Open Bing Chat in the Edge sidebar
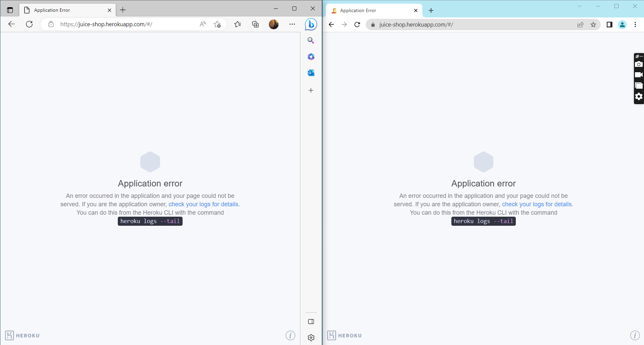Screen dimensions: 644x345 [311, 24]
